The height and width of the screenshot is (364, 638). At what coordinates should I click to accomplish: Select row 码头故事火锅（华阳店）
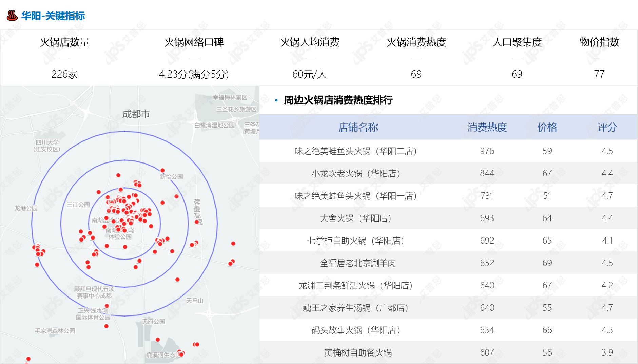click(x=448, y=330)
